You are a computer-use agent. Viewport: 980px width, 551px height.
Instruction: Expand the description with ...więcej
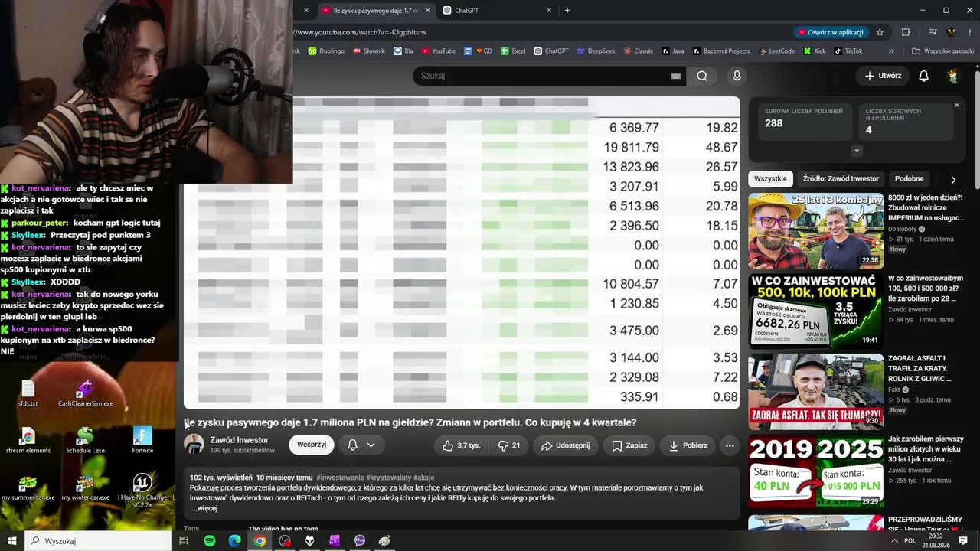(x=204, y=508)
